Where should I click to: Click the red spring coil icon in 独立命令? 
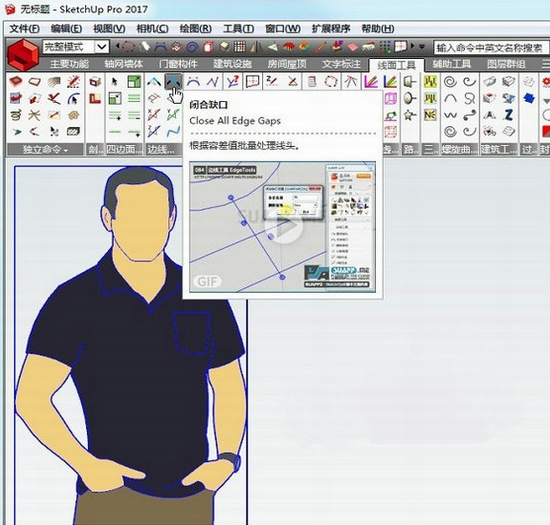[x=16, y=115]
